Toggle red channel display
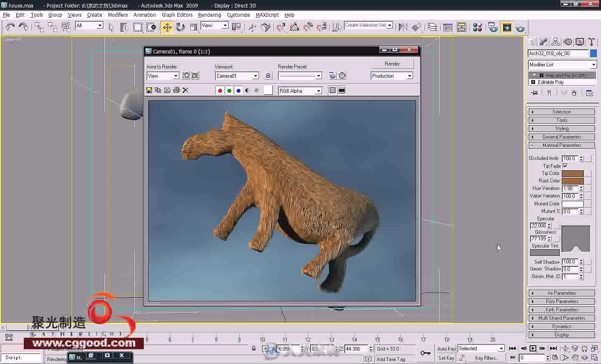 point(220,91)
